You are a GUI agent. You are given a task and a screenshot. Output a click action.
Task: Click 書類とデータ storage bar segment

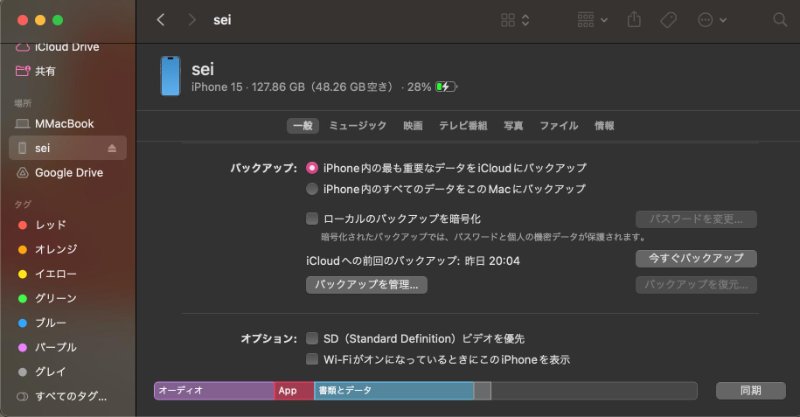click(x=394, y=391)
